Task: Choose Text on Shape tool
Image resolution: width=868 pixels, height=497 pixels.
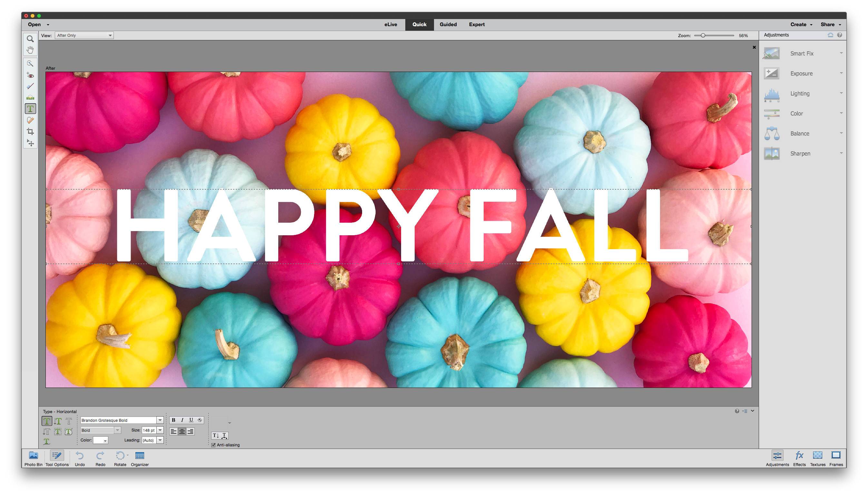Action: click(x=69, y=431)
